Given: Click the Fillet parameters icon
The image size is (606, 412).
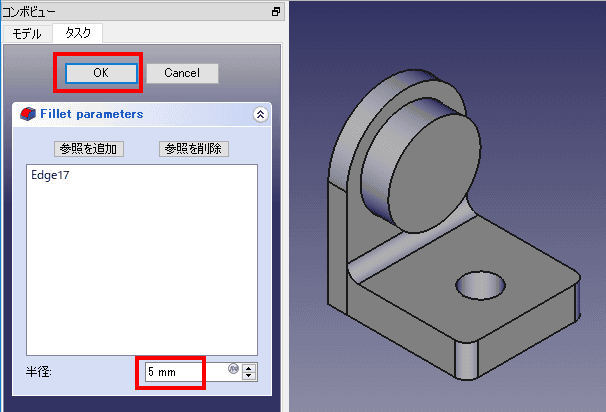Looking at the screenshot, I should [28, 114].
